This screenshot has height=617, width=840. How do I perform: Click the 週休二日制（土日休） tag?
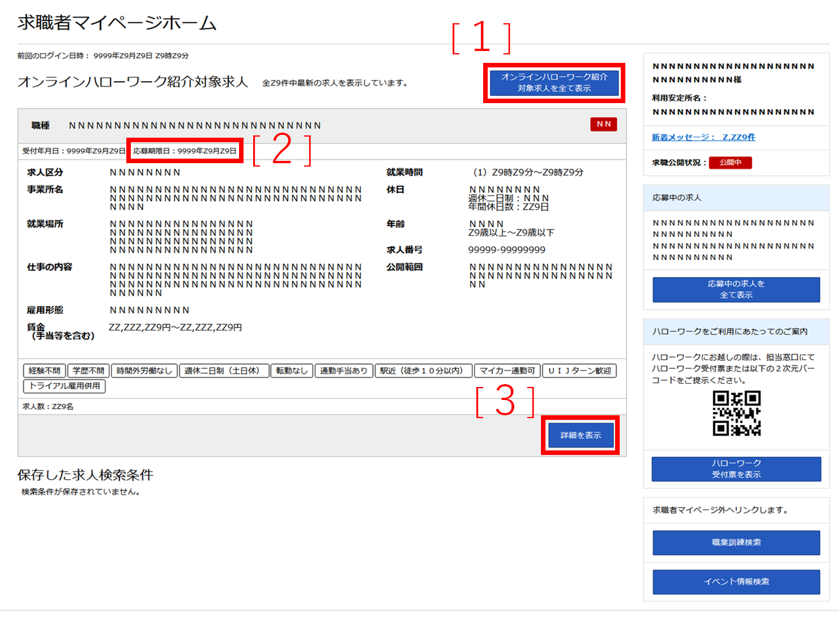click(x=224, y=371)
